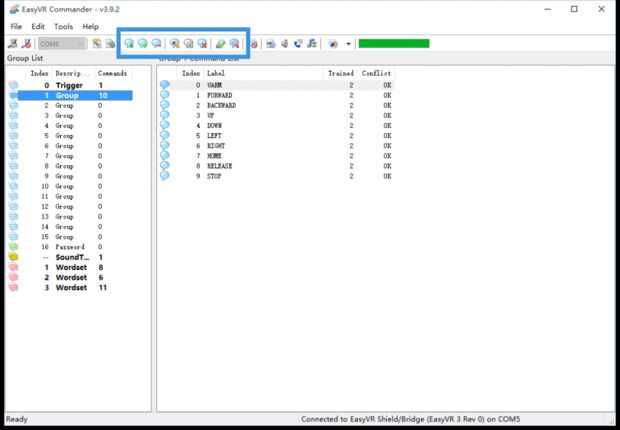620x430 pixels.
Task: Click the Conflict column header
Action: (x=376, y=73)
